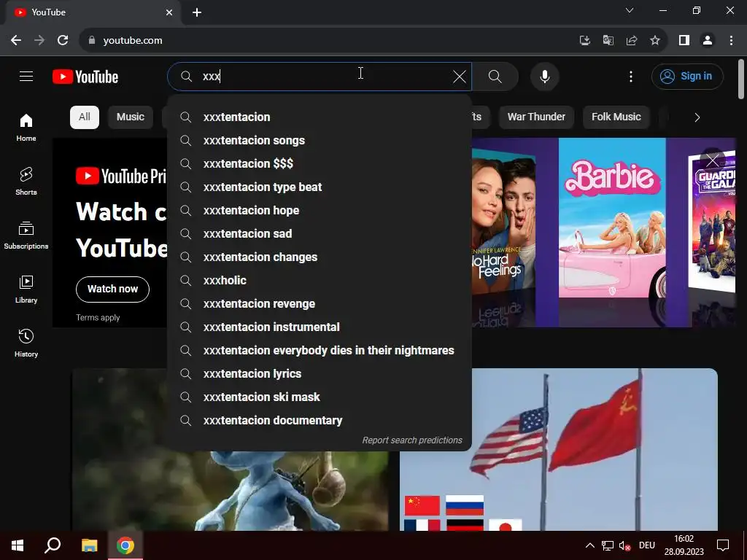
Task: Click the YouTube logo
Action: point(85,77)
